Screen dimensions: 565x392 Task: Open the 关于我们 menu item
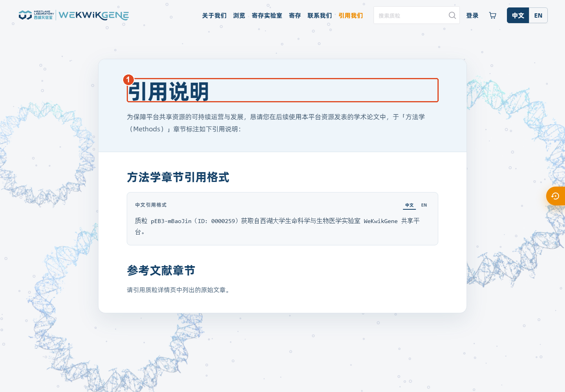[x=214, y=16]
